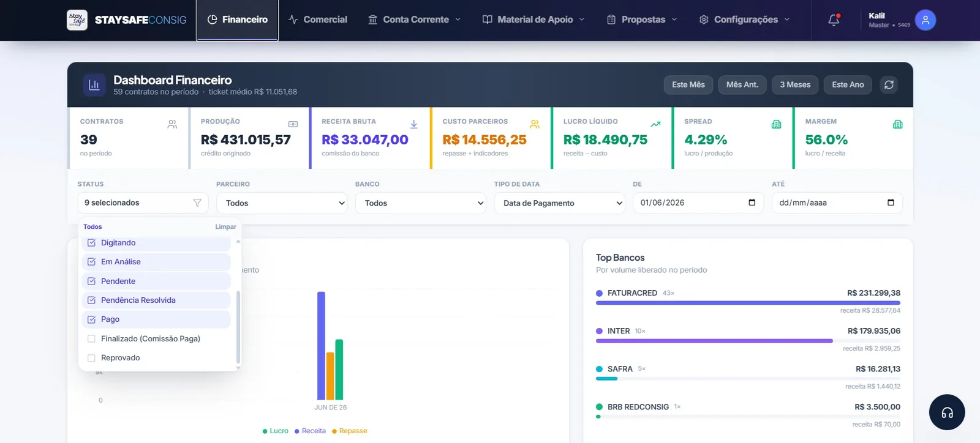Click the BRB REDCONSIG bank row label
Viewport: 980px width, 443px height.
tap(638, 407)
